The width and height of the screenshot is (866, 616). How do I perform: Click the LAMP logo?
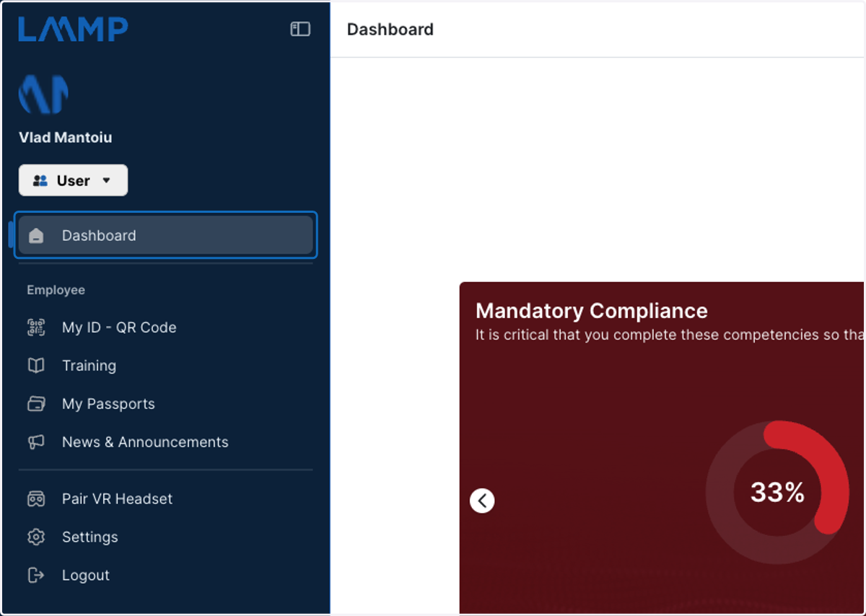tap(73, 30)
